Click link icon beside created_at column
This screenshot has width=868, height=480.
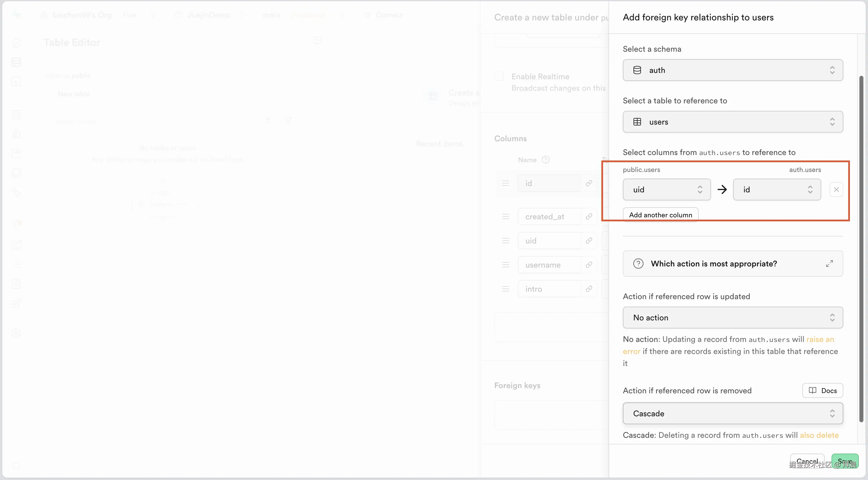pyautogui.click(x=589, y=217)
